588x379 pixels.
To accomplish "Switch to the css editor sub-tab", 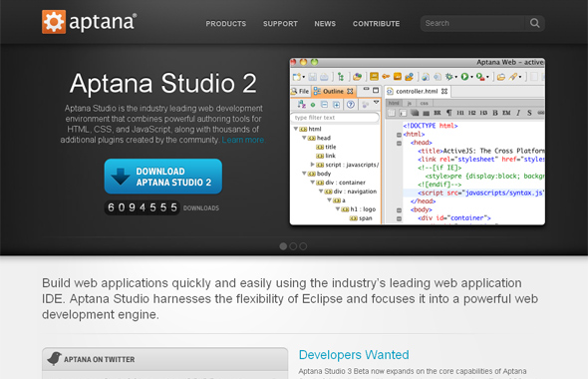I will point(425,103).
